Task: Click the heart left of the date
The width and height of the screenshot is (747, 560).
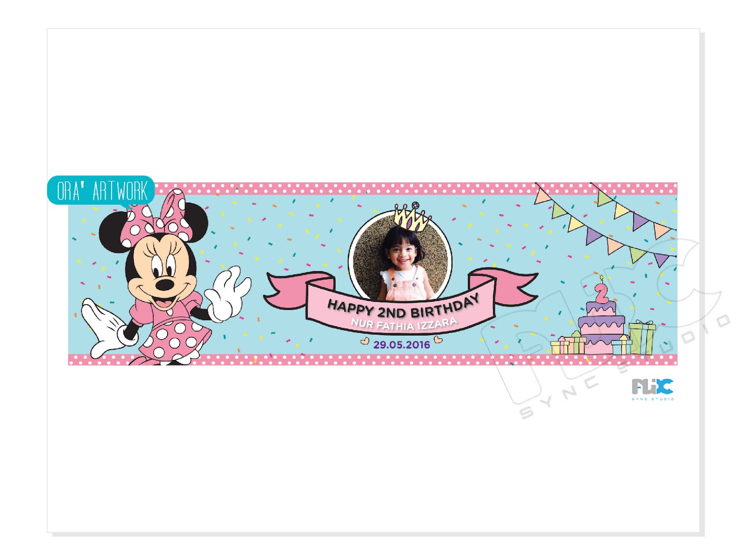Action: point(365,341)
